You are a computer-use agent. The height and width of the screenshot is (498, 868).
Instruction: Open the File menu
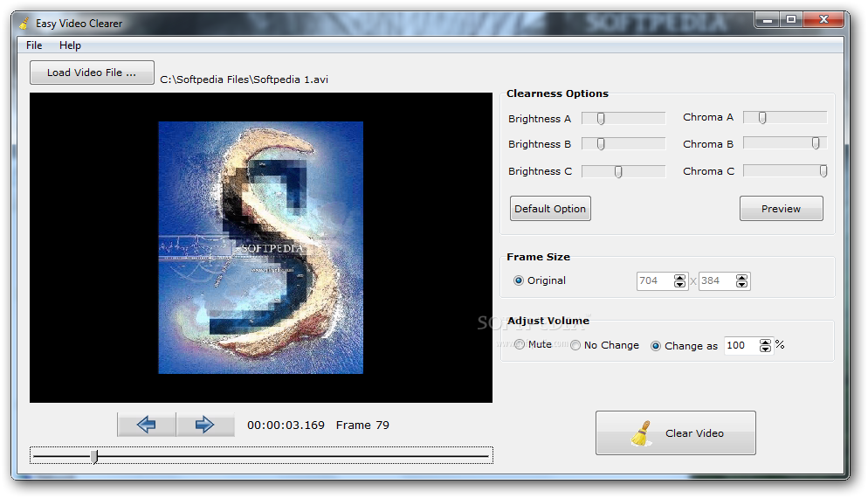pos(34,45)
